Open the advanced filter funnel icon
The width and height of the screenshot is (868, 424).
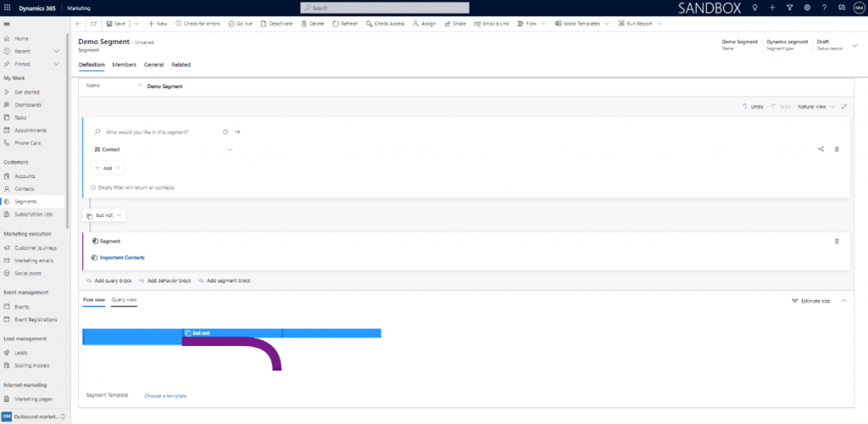pyautogui.click(x=788, y=8)
